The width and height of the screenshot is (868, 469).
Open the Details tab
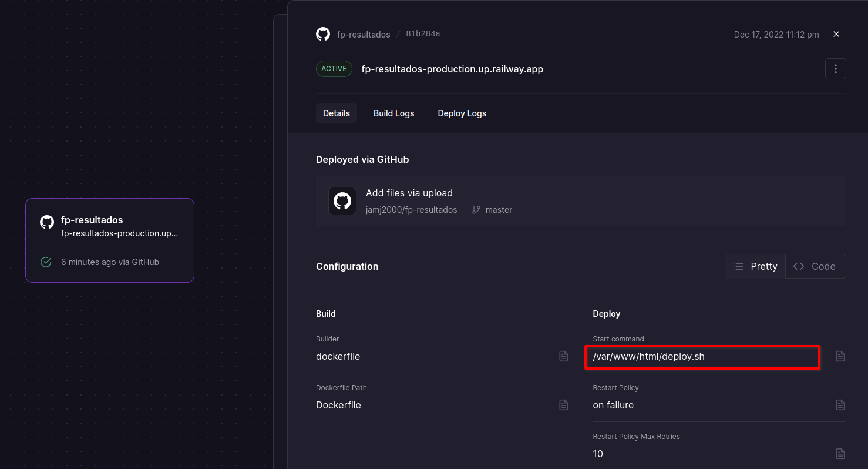tap(337, 113)
